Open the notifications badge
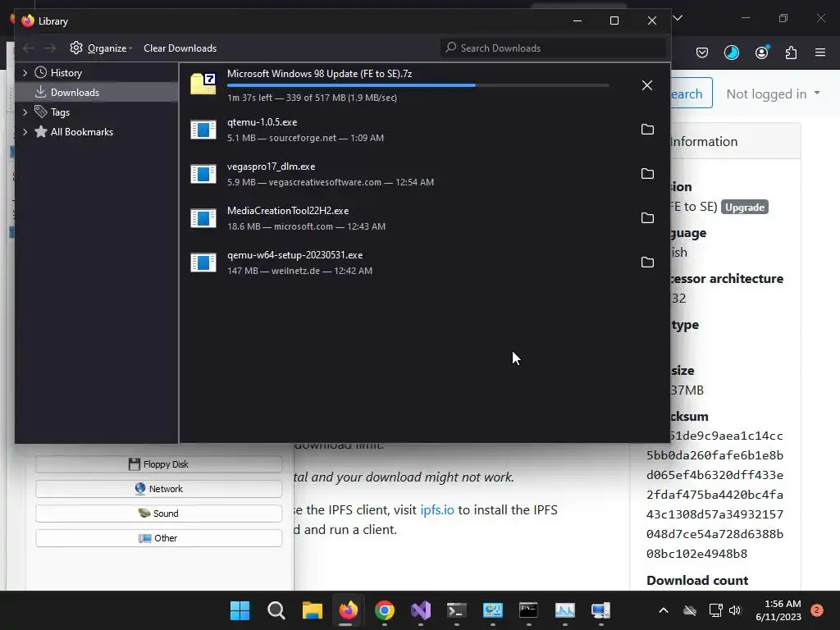Image resolution: width=840 pixels, height=630 pixels. point(817,610)
